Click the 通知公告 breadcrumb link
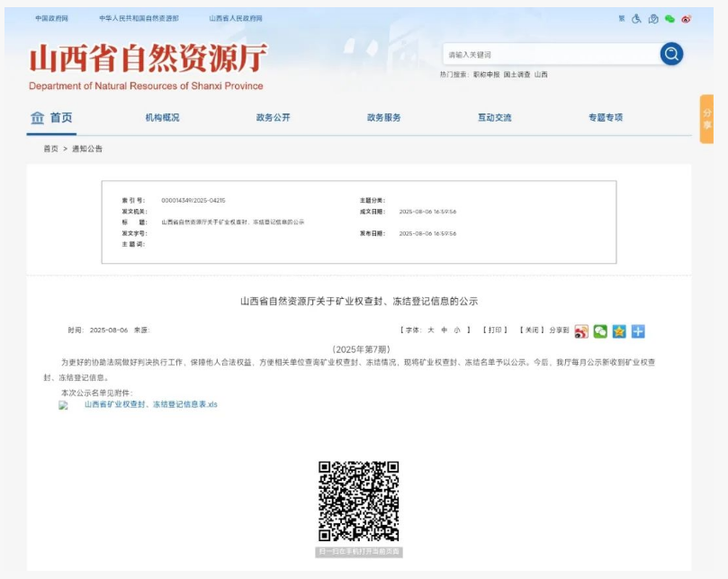 pos(87,149)
